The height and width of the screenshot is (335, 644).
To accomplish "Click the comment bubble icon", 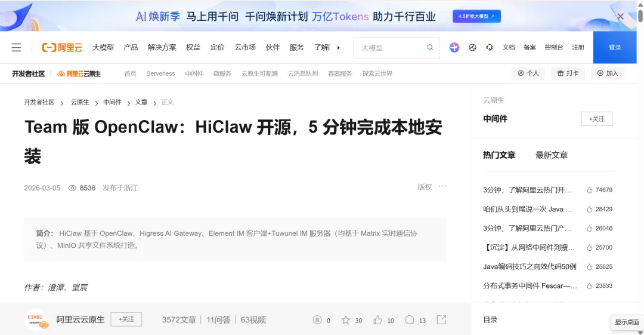I will [x=410, y=320].
